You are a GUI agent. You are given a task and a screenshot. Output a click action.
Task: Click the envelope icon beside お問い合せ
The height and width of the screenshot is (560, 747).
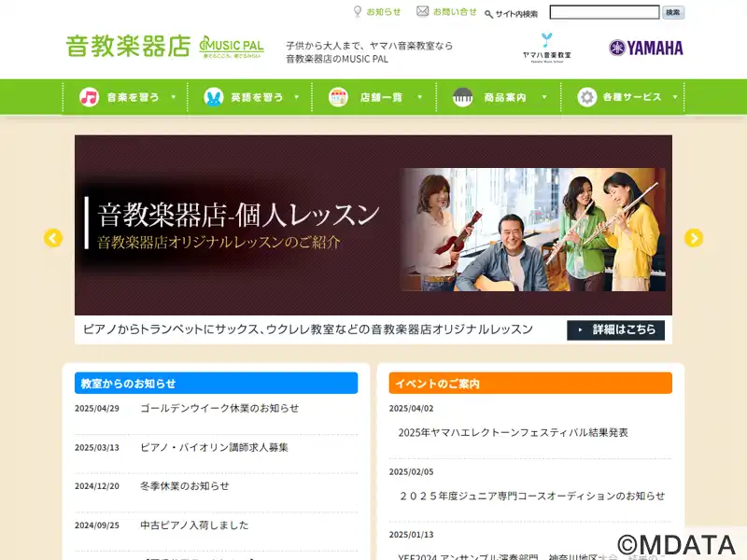click(423, 11)
